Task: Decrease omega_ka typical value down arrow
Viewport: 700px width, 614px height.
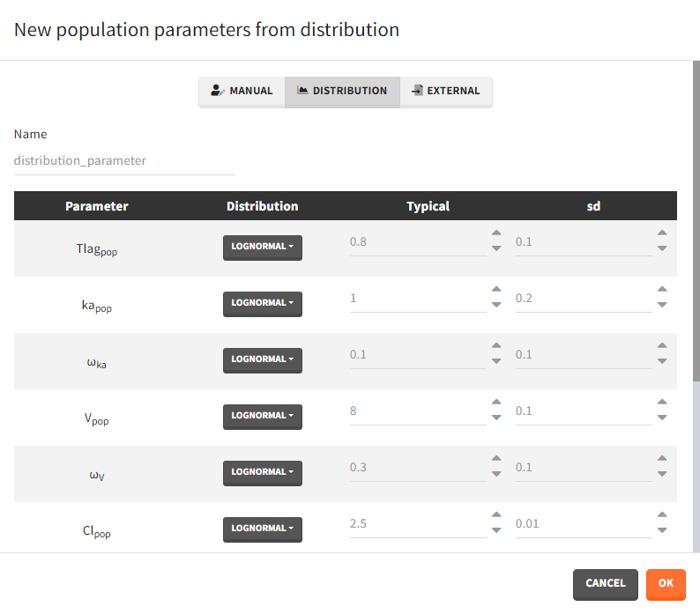Action: [x=496, y=361]
